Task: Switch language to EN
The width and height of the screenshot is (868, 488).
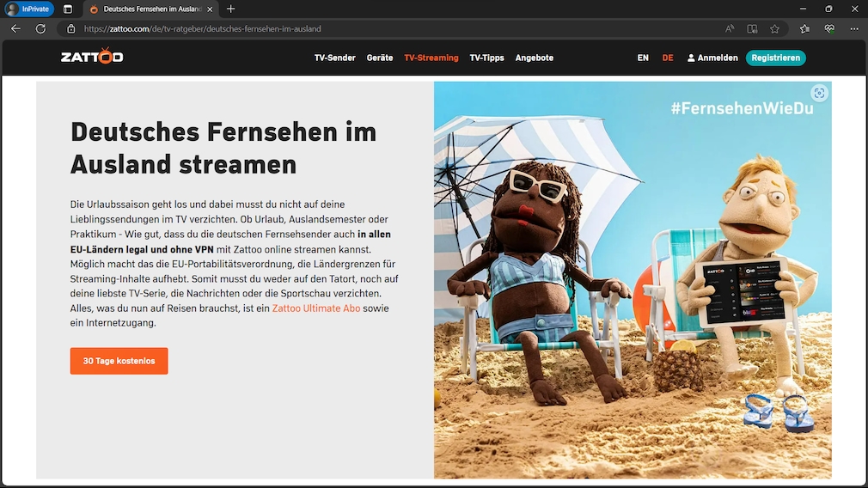Action: pyautogui.click(x=643, y=58)
